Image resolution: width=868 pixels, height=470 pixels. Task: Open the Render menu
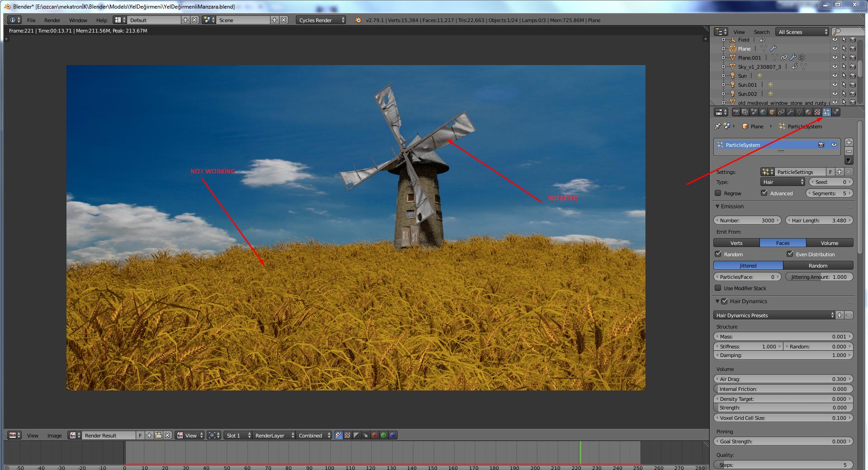coord(52,20)
